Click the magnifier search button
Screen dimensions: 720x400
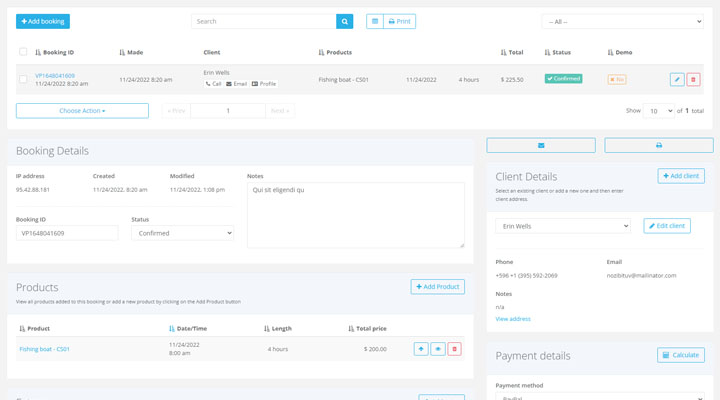click(x=344, y=21)
